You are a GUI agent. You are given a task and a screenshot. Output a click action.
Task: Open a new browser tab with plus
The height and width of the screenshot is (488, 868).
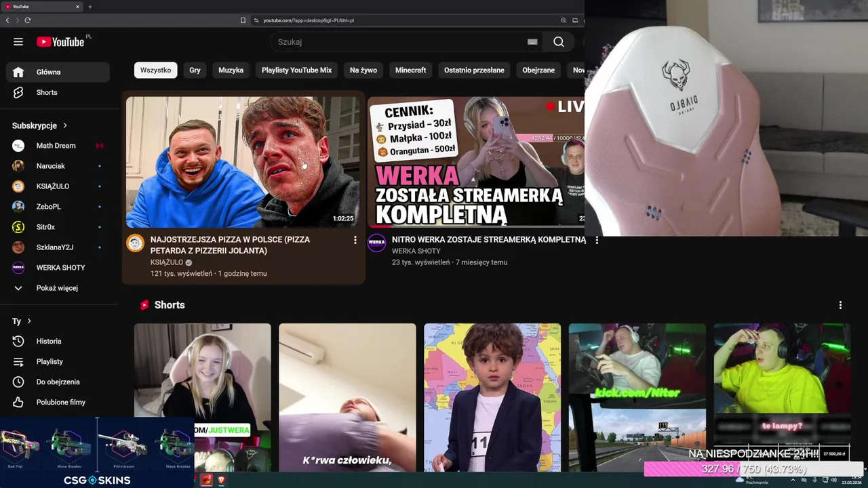90,7
